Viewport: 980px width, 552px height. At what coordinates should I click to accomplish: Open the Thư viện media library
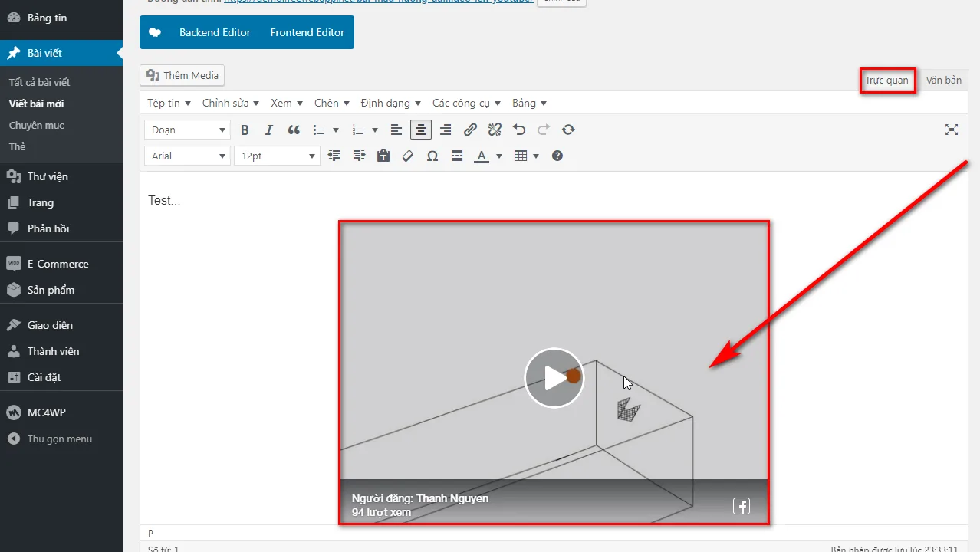61,176
